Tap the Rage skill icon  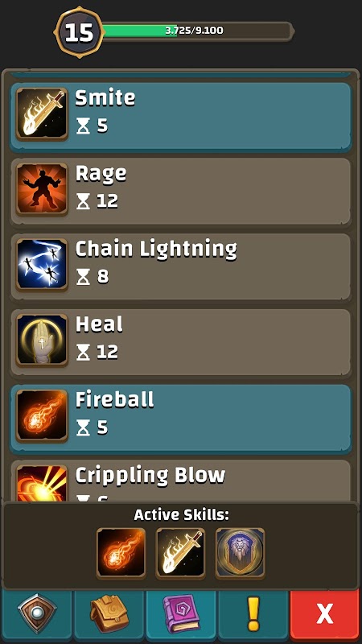pos(42,189)
